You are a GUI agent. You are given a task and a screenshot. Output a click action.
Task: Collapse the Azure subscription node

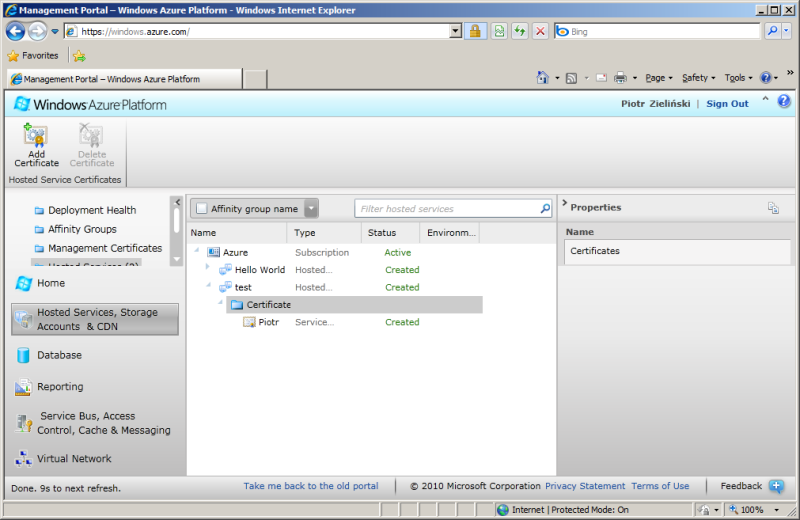[197, 250]
